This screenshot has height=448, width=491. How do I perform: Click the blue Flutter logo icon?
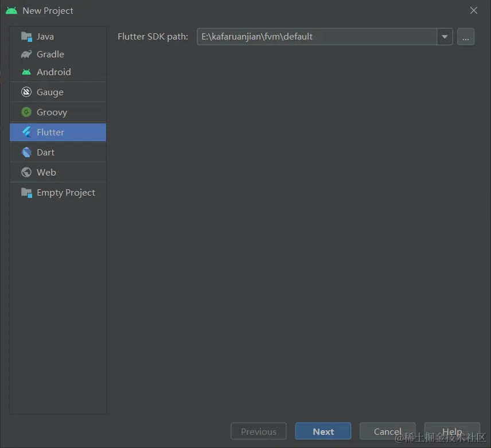[26, 132]
